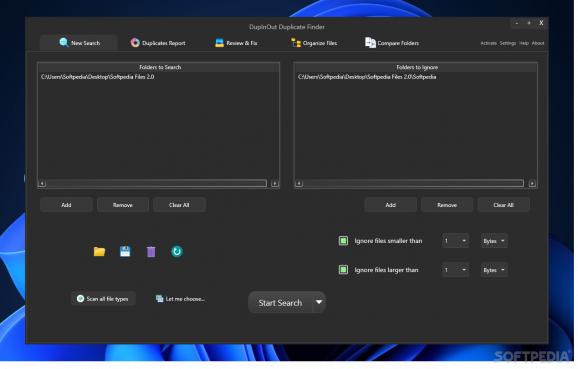Viewport: 578px width, 369px height.
Task: Click right scroll arrow in Folders to Search
Action: [275, 184]
